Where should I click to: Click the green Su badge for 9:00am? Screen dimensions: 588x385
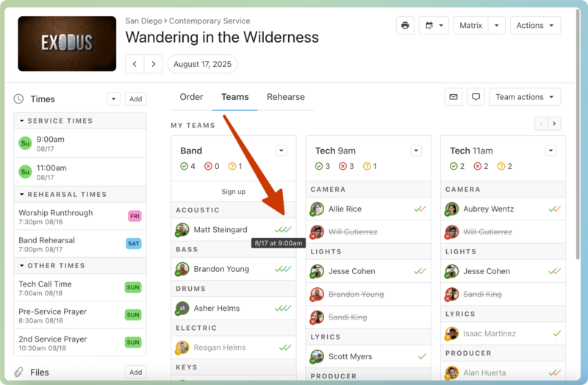[x=25, y=143]
